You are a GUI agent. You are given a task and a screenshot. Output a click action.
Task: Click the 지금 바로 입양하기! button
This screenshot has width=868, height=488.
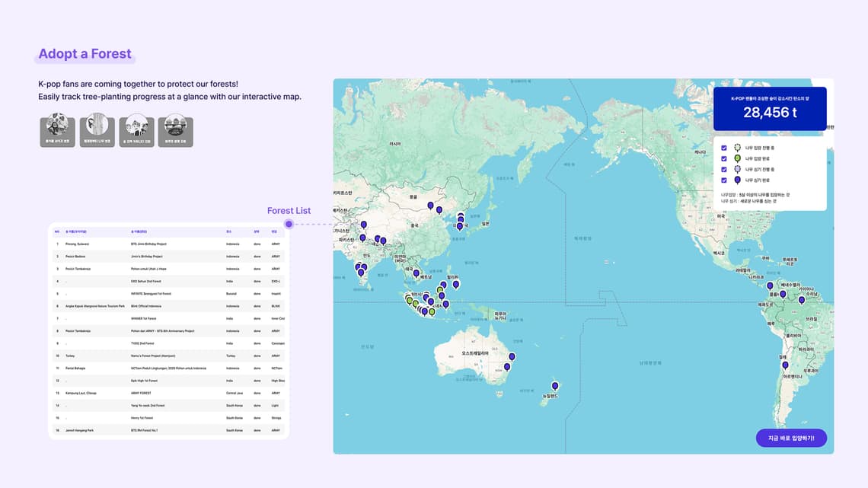coord(791,438)
